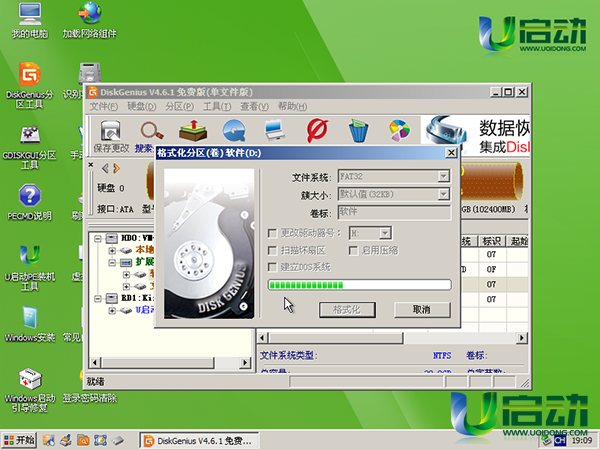Screen dimensions: 600x450
Task: Click right arrow of the partition table scrollbar
Action: click(x=522, y=338)
